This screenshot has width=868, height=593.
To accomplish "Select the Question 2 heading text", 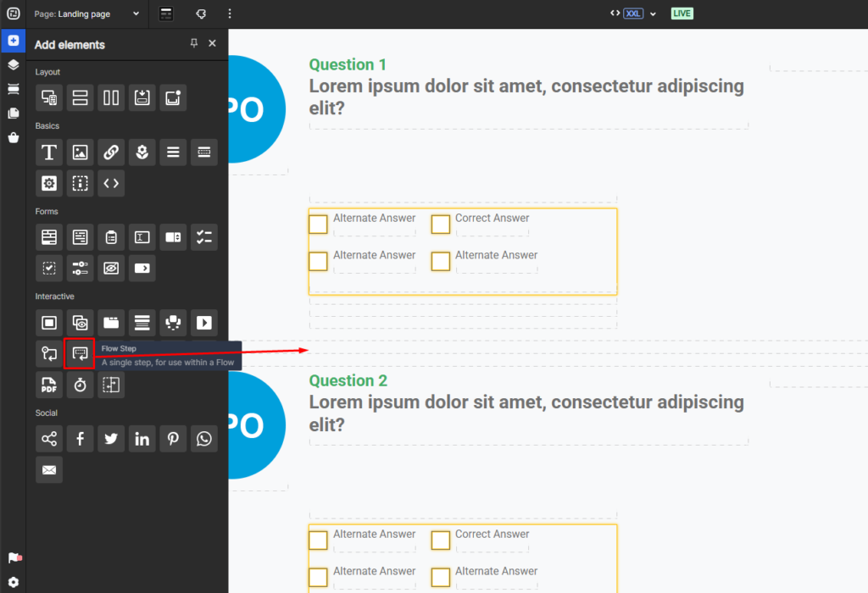I will coord(348,380).
